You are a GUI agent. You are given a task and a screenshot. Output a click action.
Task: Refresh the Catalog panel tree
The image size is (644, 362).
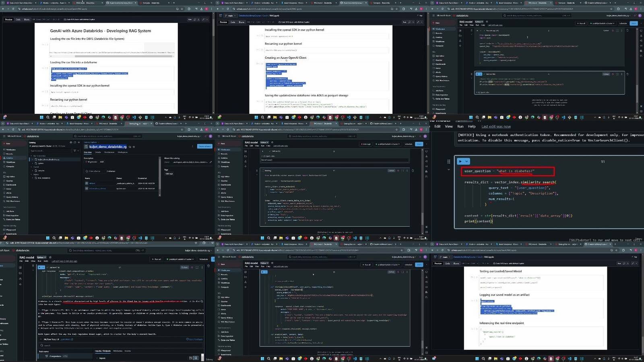coord(75,142)
